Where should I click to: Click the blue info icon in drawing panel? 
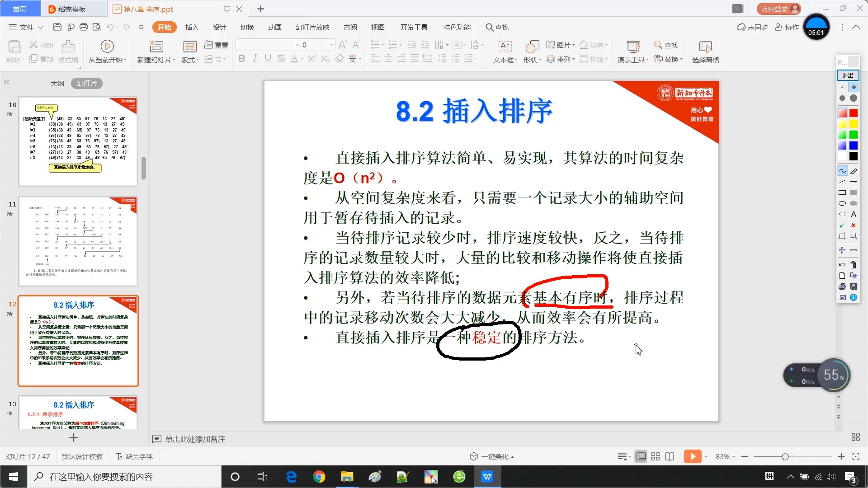[x=853, y=297]
